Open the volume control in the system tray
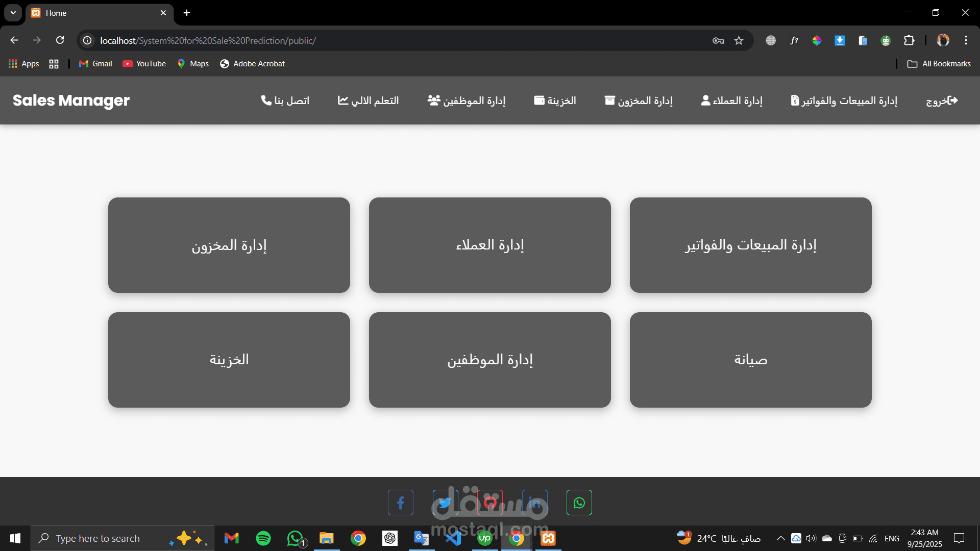 (811, 538)
